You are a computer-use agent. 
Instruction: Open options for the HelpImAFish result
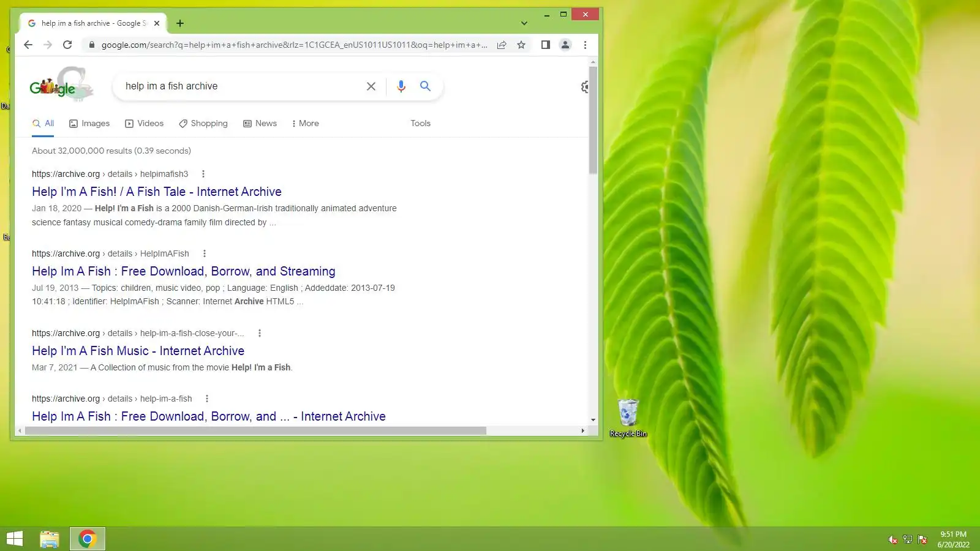click(x=205, y=253)
